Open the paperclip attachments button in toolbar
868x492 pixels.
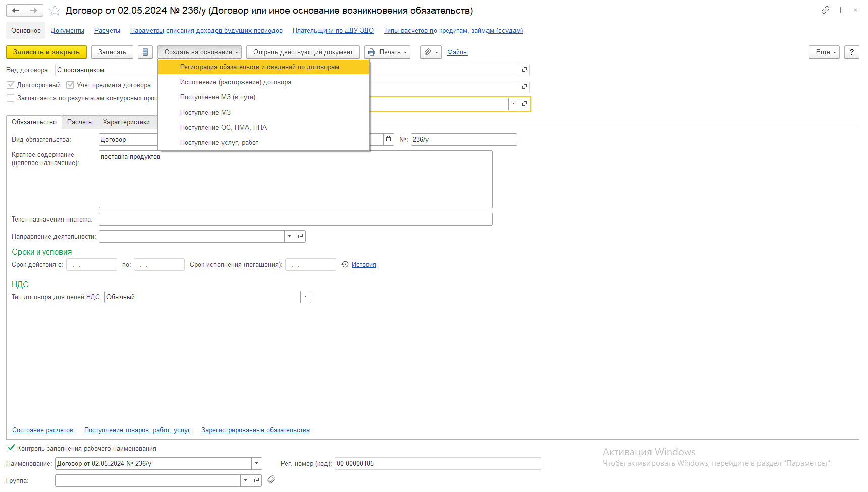coord(431,52)
